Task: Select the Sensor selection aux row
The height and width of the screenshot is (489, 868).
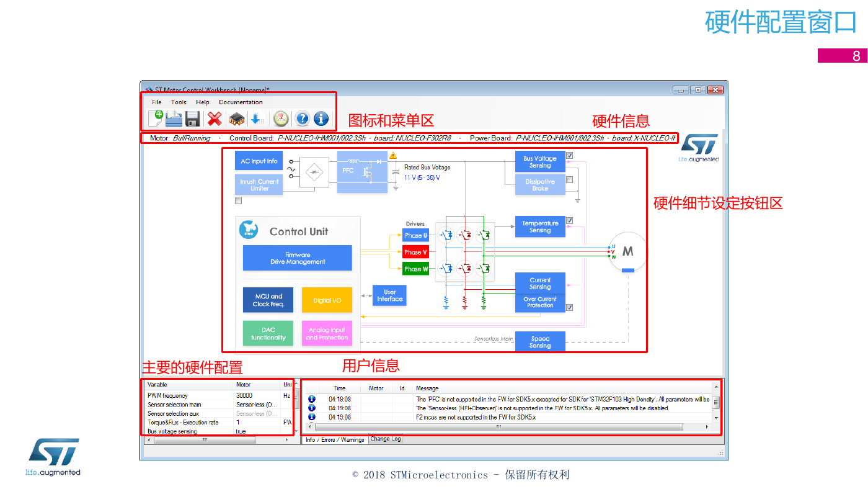Action: point(219,413)
